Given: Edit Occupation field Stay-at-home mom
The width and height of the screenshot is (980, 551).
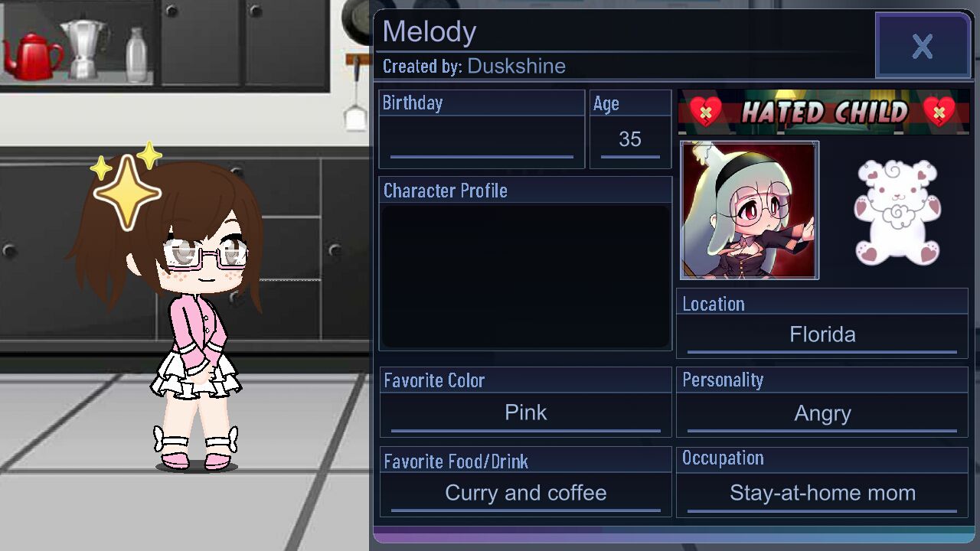Looking at the screenshot, I should [822, 494].
